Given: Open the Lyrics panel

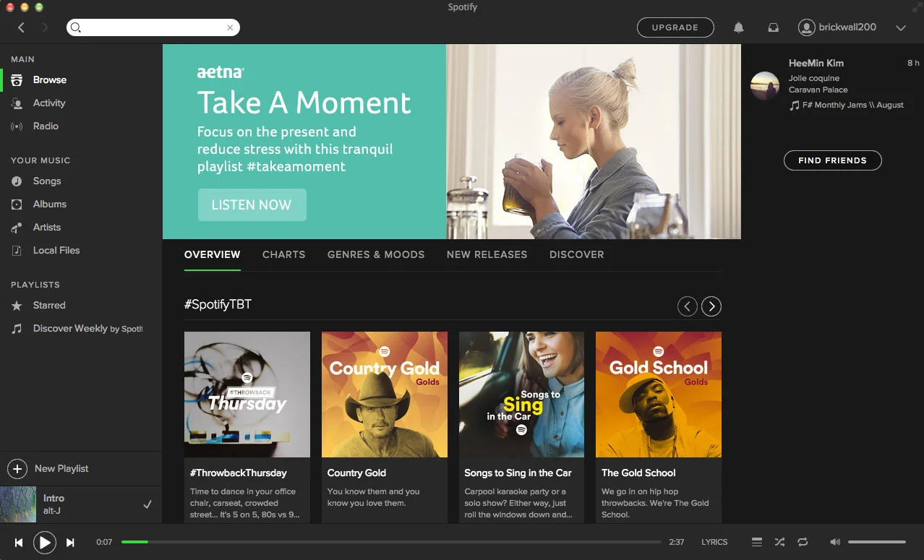Looking at the screenshot, I should pyautogui.click(x=714, y=542).
